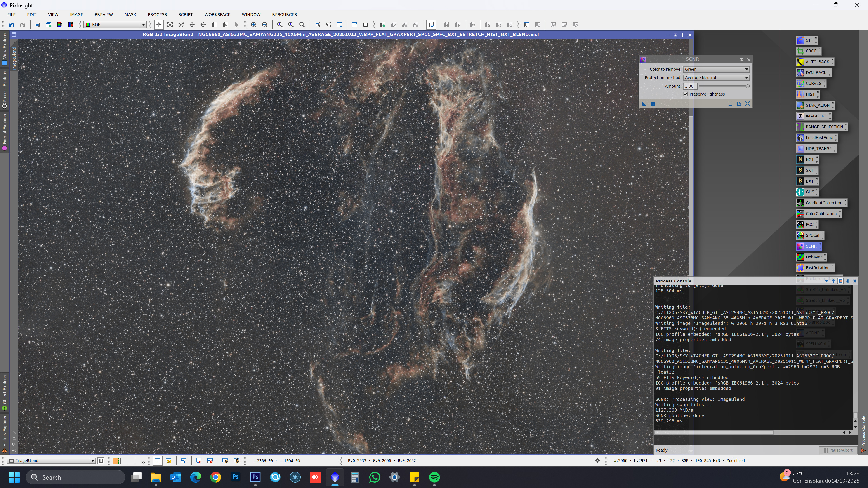
Task: Click the Undo arrow in toolbar
Action: 12,25
